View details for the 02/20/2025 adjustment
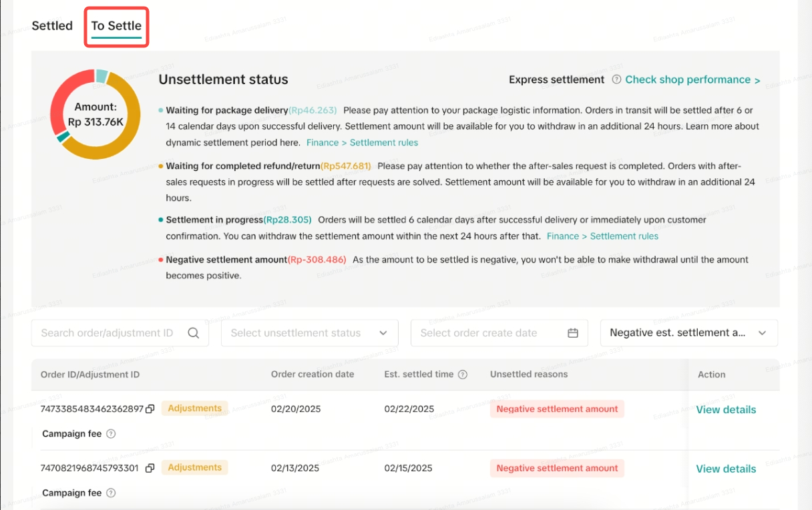The image size is (812, 510). point(726,410)
